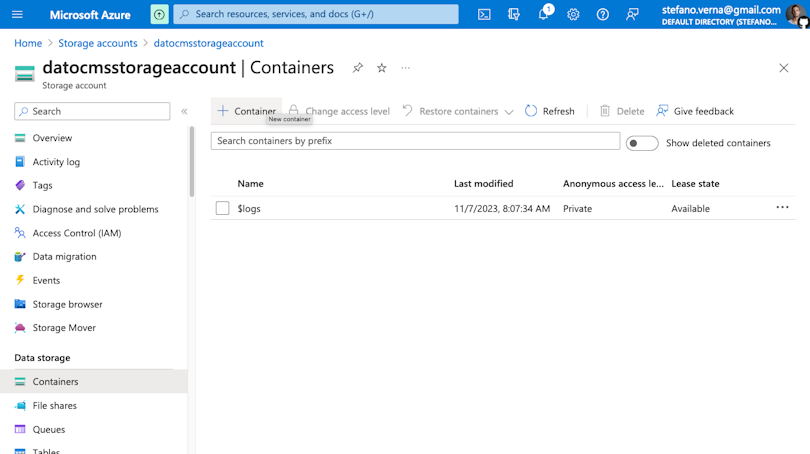Toggle Show deleted containers switch
Image resolution: width=810 pixels, height=454 pixels.
pos(642,143)
